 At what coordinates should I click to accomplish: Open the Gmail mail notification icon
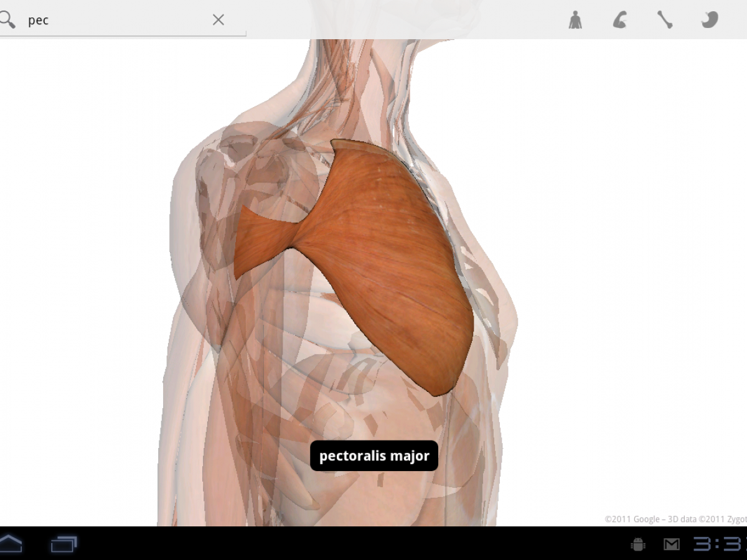(x=671, y=544)
